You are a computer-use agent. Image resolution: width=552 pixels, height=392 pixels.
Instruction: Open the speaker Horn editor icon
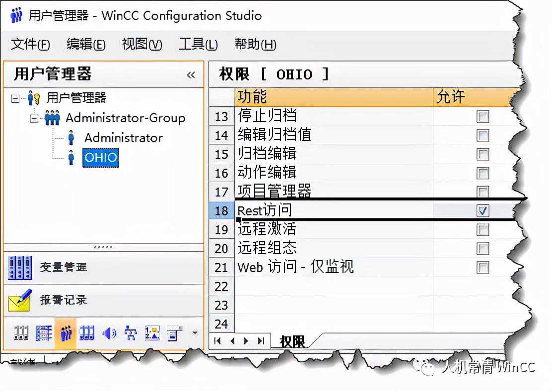point(109,333)
